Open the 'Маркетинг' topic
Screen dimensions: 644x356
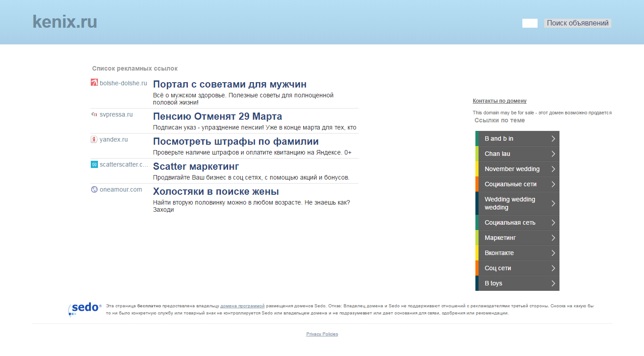517,238
